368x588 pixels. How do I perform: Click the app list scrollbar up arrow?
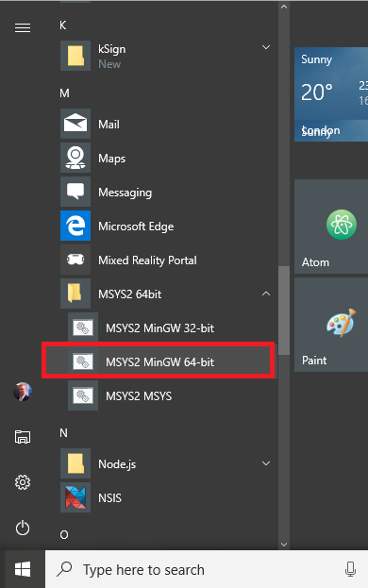tap(284, 7)
